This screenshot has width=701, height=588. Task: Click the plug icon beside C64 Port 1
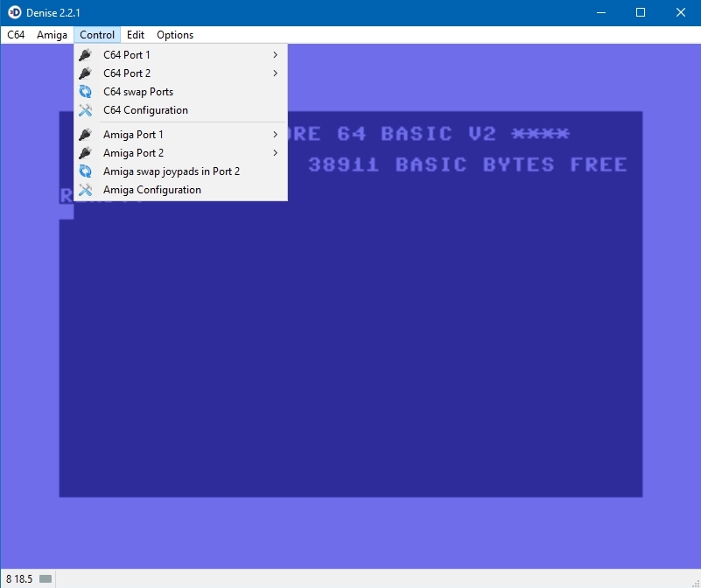coord(85,55)
